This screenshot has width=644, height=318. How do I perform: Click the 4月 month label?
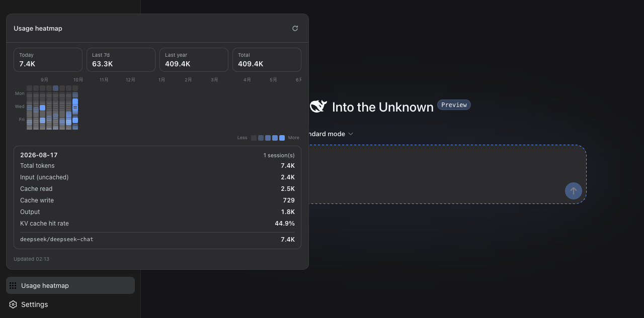point(247,80)
